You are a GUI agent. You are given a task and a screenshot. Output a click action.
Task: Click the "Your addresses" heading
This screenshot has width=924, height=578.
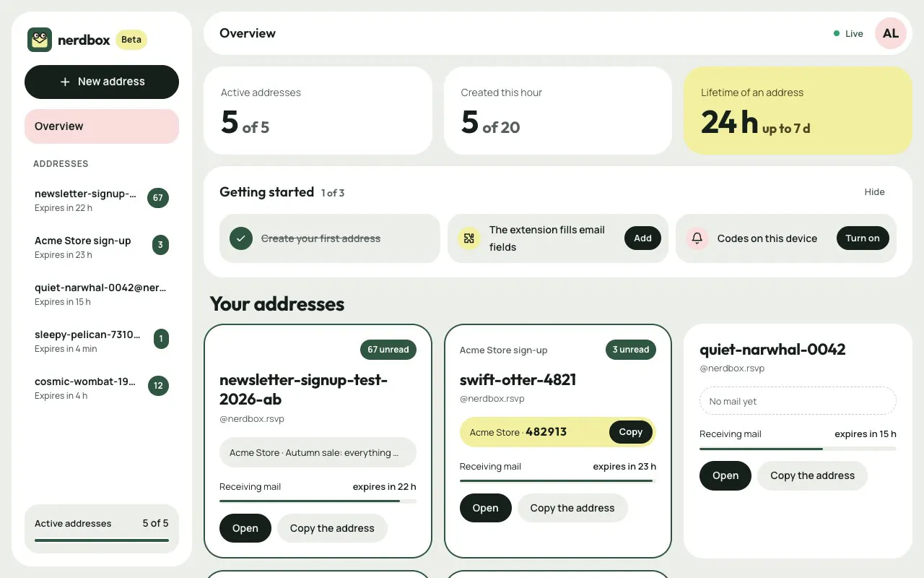(x=277, y=303)
